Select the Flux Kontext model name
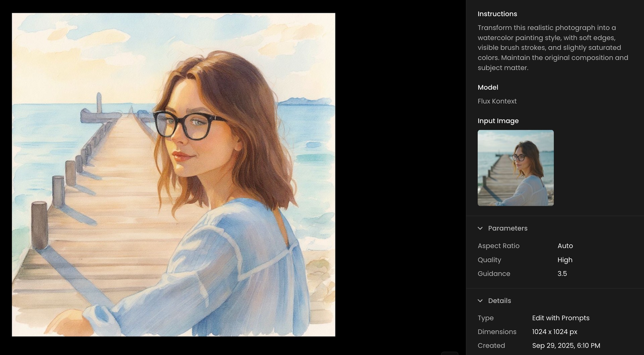644x355 pixels. [497, 101]
